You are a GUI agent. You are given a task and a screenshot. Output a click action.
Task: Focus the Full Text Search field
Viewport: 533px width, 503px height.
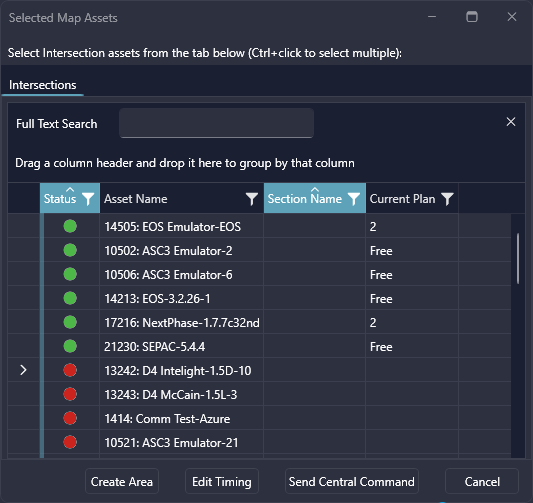click(217, 123)
